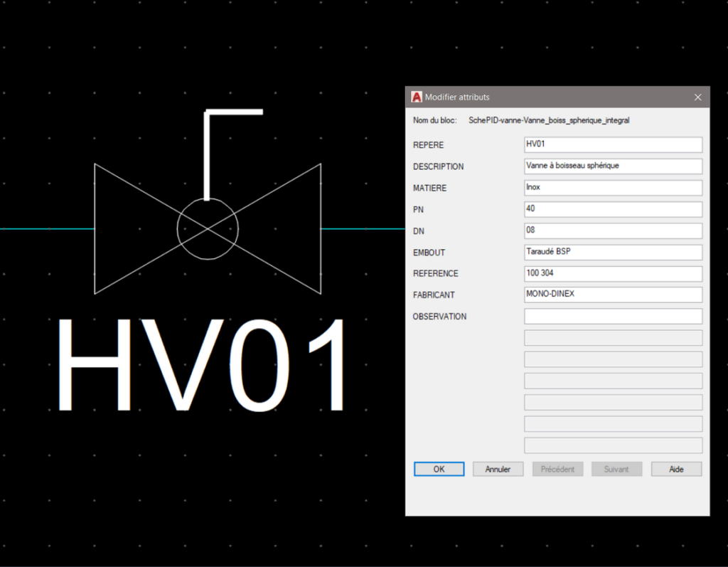728x567 pixels.
Task: Click the Nom du bloc label
Action: tap(435, 120)
